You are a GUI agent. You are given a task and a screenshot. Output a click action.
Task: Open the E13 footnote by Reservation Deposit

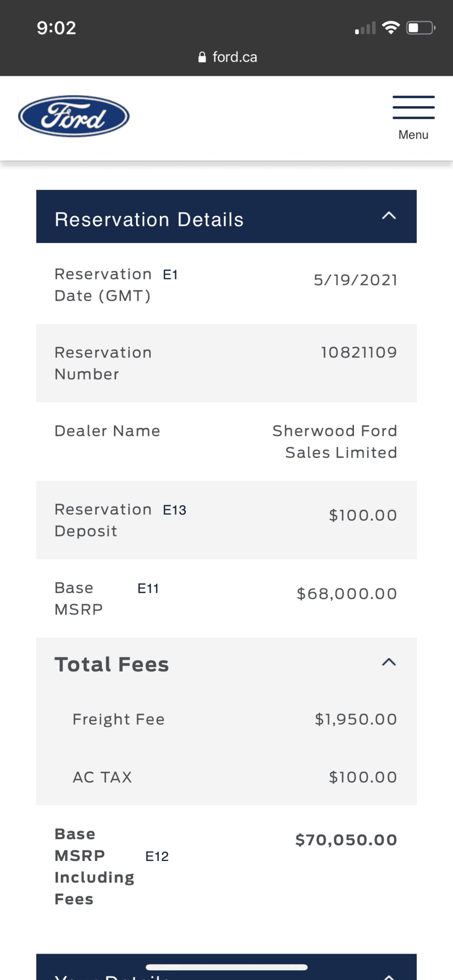[174, 510]
